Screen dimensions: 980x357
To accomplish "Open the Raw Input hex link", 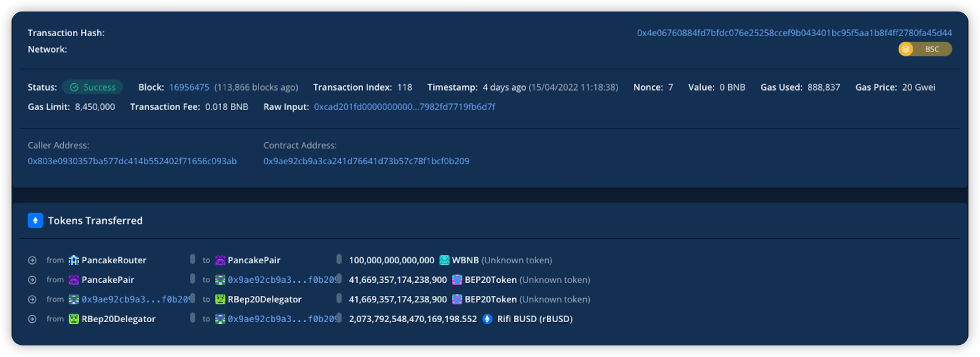I will coord(405,107).
